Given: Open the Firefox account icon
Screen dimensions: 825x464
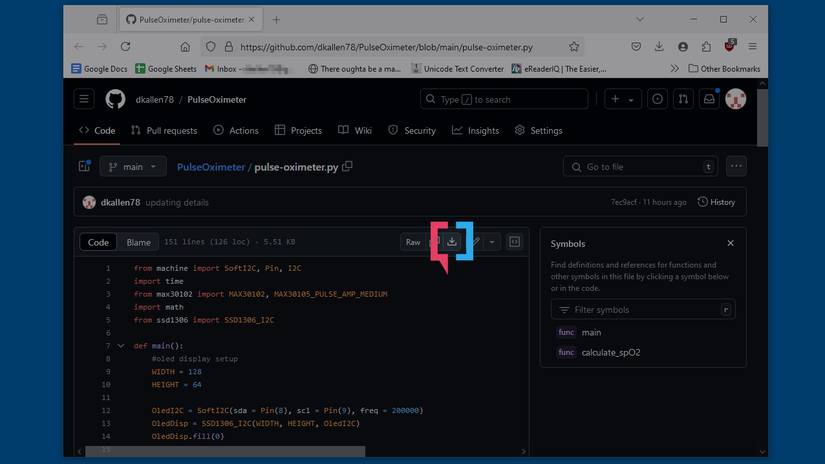Looking at the screenshot, I should pyautogui.click(x=683, y=47).
